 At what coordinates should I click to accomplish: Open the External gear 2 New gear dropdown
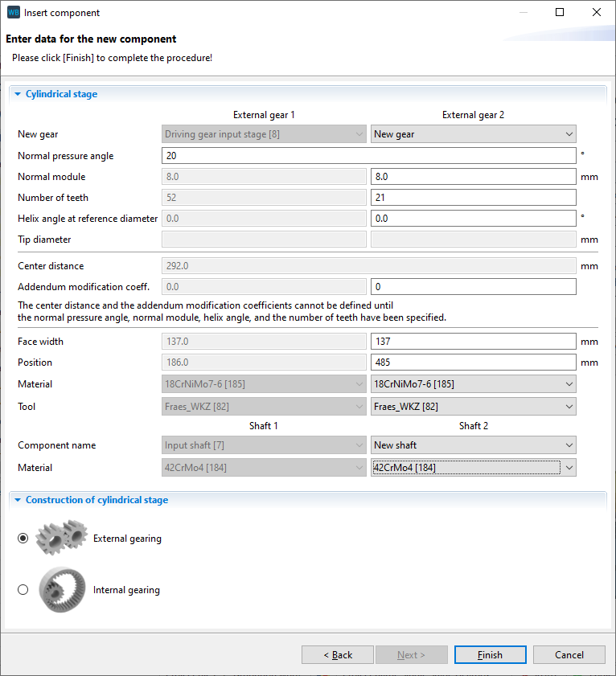tap(473, 134)
